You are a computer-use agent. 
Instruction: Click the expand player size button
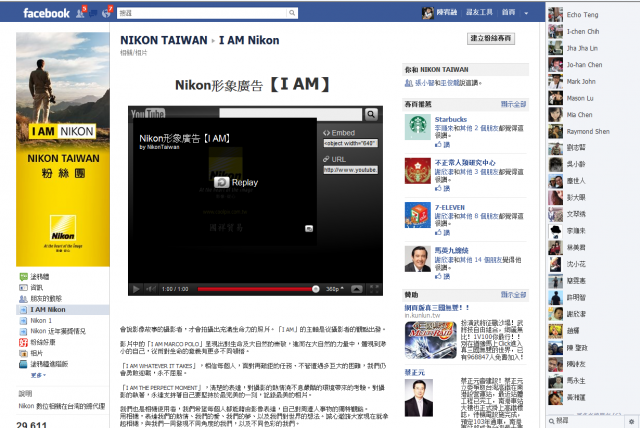coord(357,289)
